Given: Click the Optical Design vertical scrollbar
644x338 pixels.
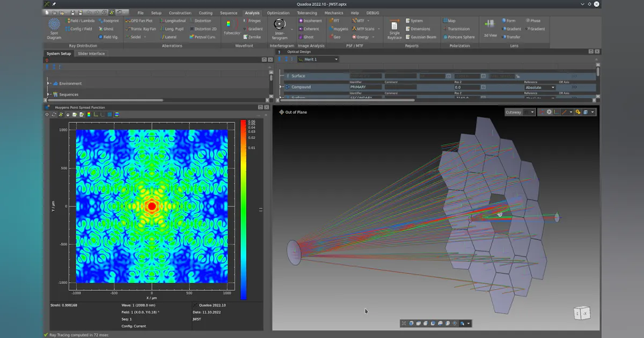Looking at the screenshot, I should click(598, 71).
